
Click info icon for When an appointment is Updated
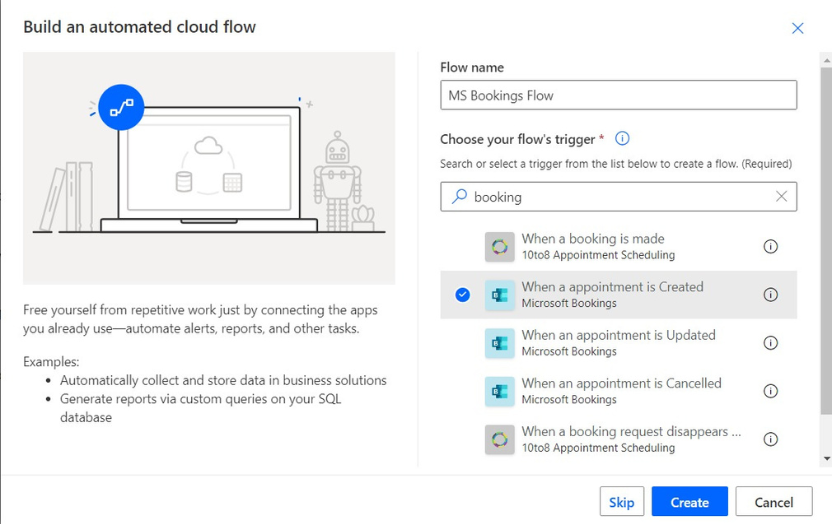coord(770,343)
